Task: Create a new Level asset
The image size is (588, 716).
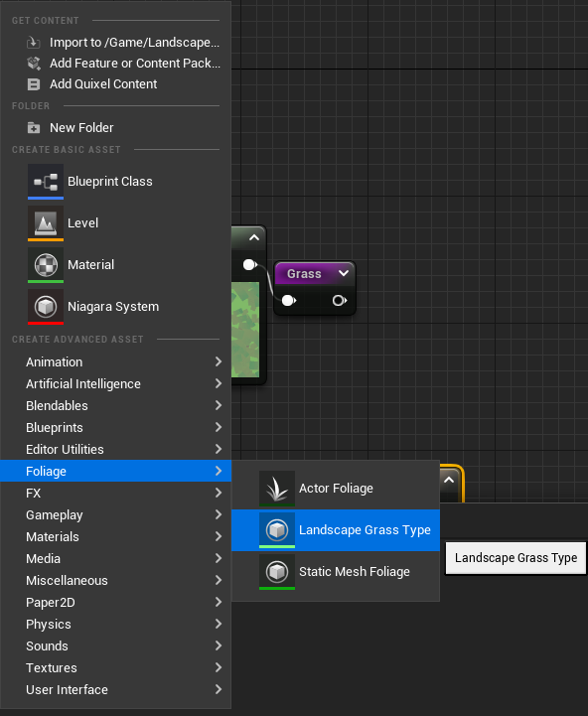Action: pos(115,223)
